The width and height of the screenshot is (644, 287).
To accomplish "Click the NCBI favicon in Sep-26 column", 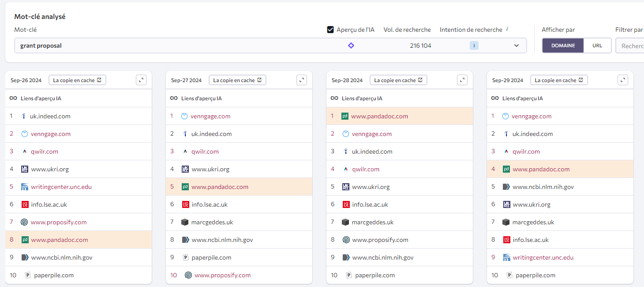I will pyautogui.click(x=25, y=257).
